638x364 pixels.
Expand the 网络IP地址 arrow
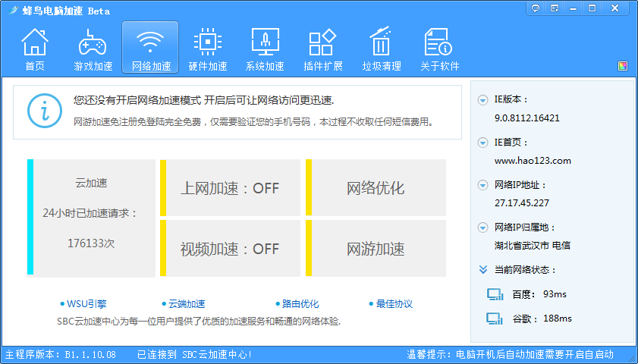[x=482, y=186]
